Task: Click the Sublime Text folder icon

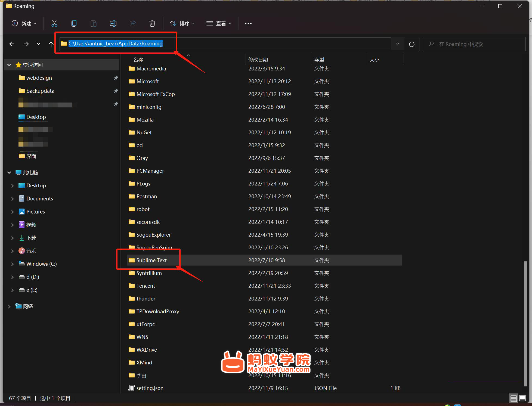Action: click(x=132, y=260)
